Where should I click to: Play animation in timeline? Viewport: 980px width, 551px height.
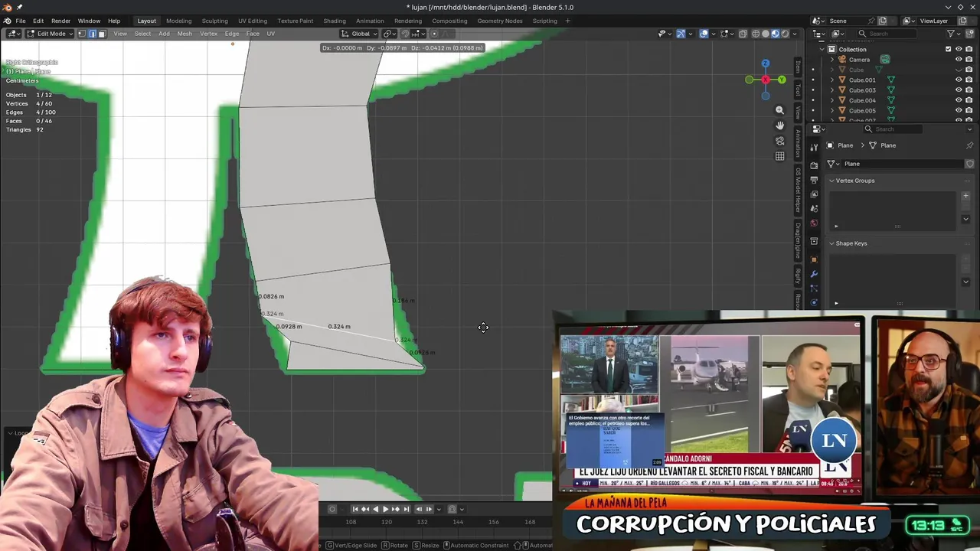pos(385,509)
